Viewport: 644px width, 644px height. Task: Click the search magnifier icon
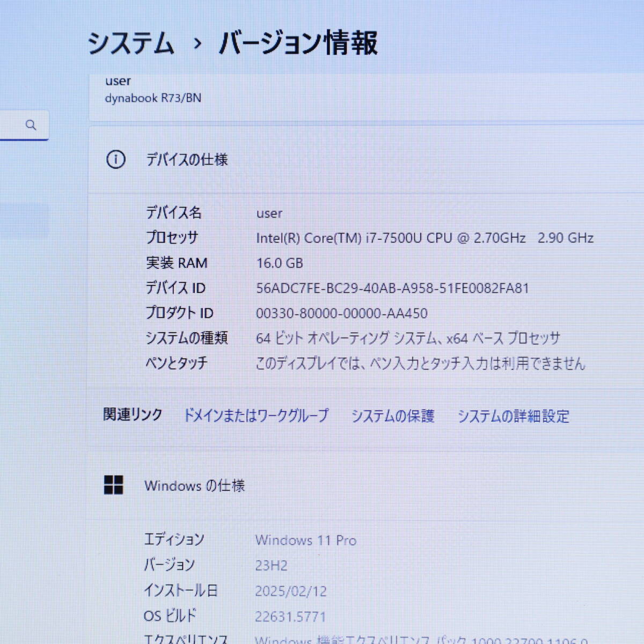click(31, 125)
